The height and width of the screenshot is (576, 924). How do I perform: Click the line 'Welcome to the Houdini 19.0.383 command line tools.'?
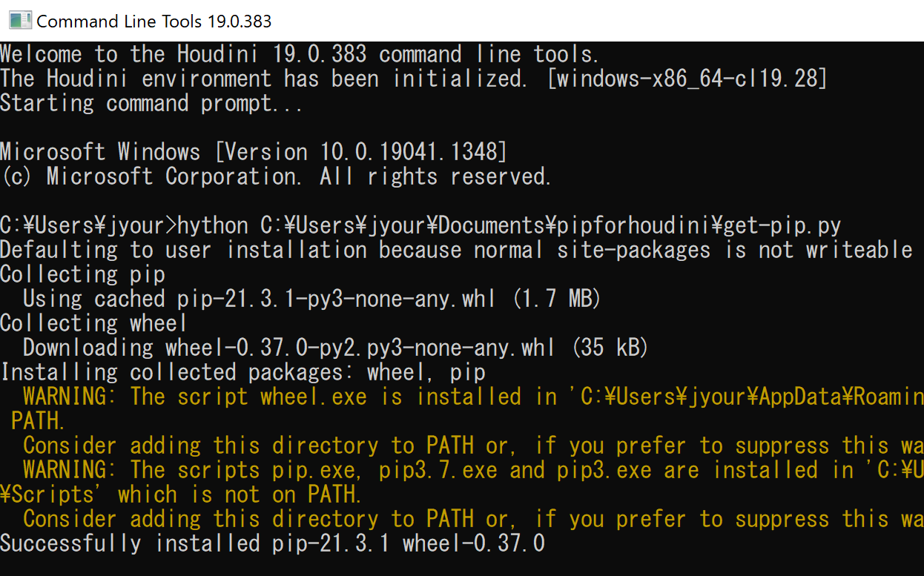300,54
